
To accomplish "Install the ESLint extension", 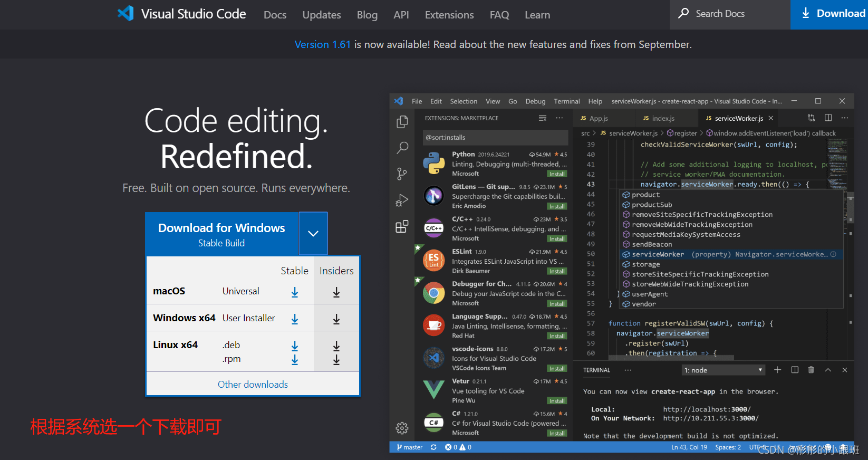I will [x=557, y=272].
